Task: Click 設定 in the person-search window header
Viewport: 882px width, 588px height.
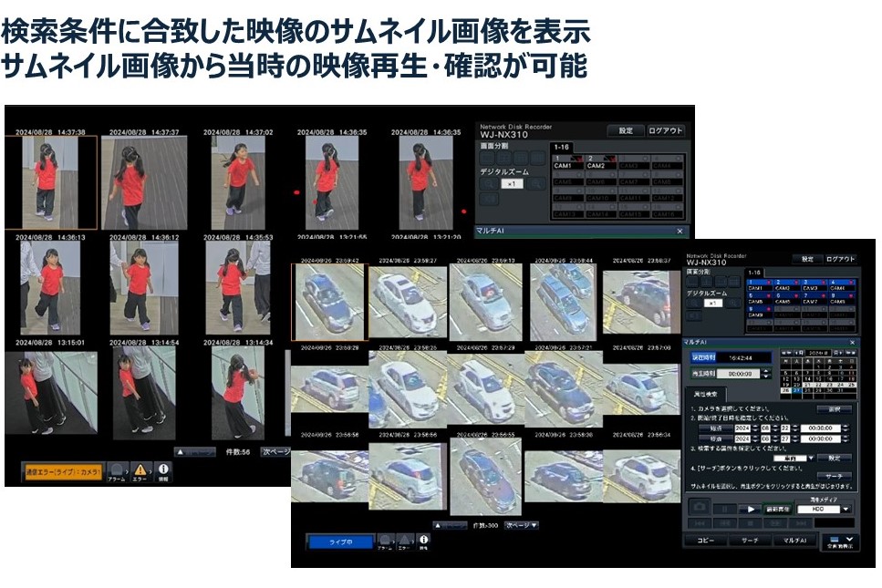Action: point(626,131)
